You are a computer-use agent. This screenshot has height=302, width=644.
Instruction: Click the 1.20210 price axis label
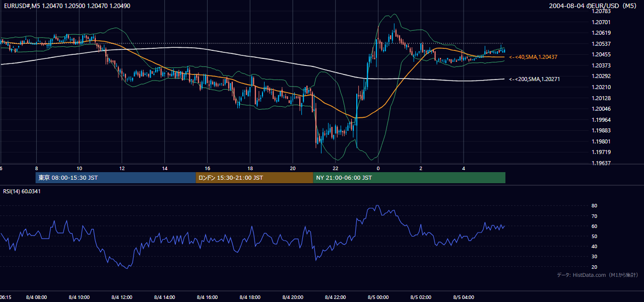point(602,87)
